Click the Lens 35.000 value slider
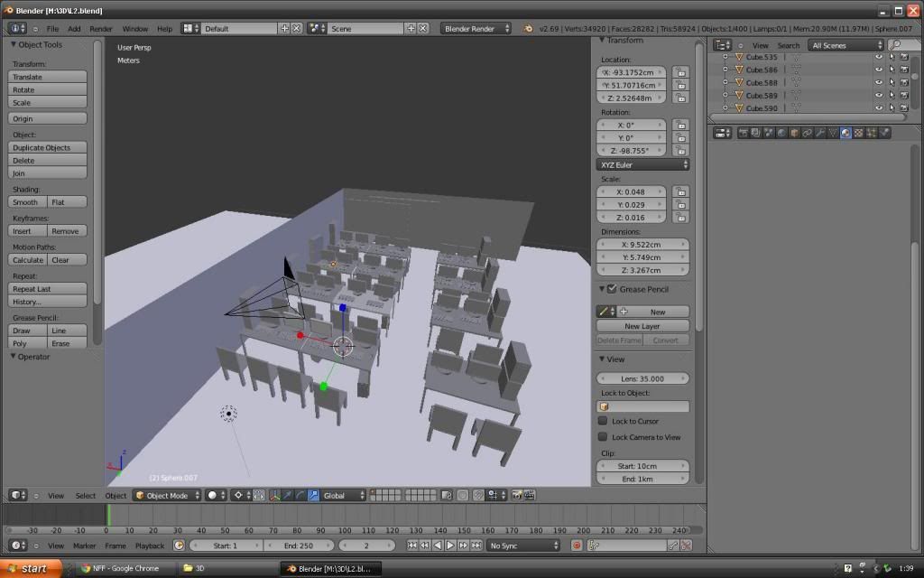Screen dimensions: 924x578 tap(642, 378)
